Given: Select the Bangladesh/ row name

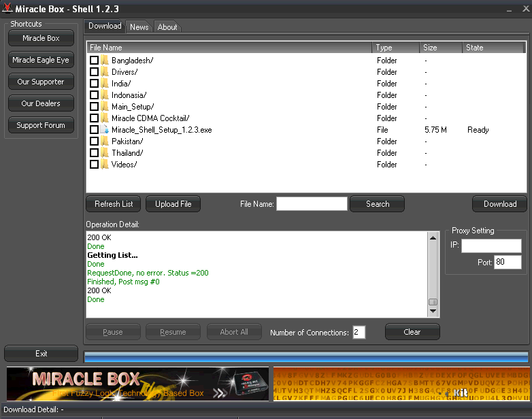Looking at the screenshot, I should pos(133,61).
